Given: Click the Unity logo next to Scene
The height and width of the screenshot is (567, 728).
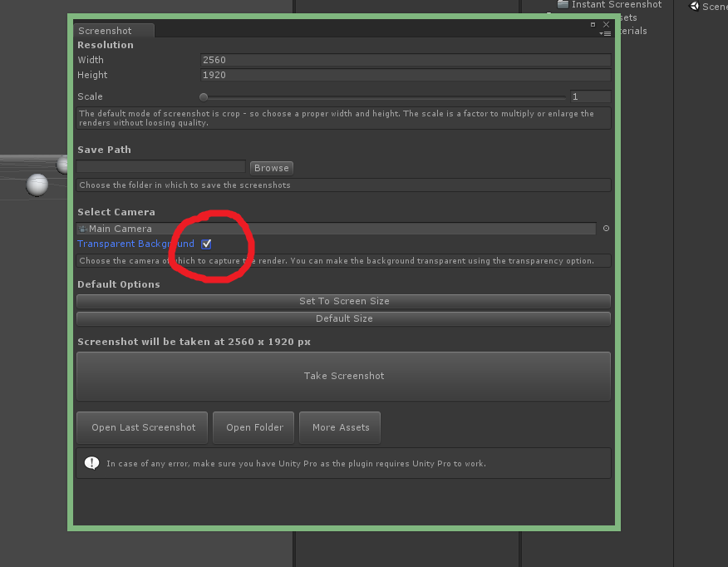Looking at the screenshot, I should (x=694, y=7).
